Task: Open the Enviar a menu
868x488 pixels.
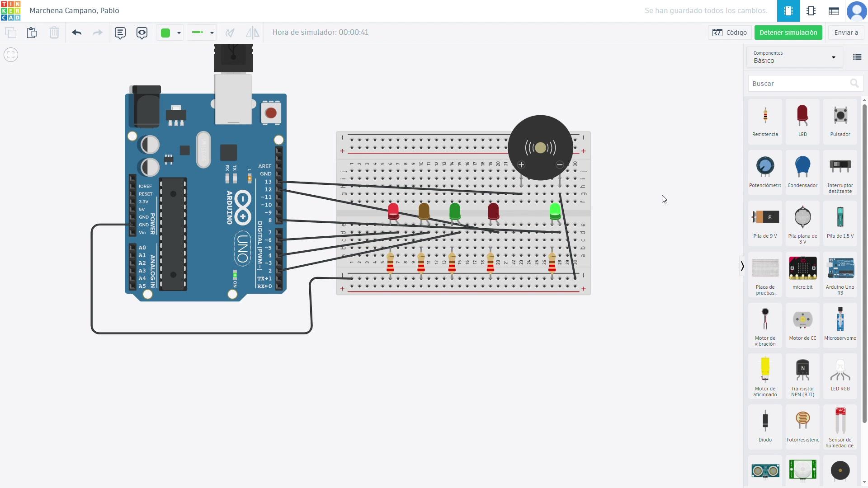Action: point(846,33)
